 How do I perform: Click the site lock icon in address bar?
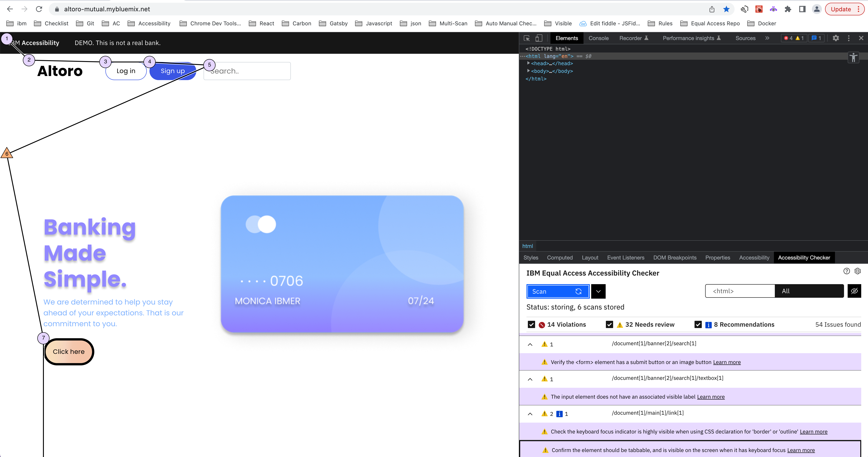coord(57,9)
